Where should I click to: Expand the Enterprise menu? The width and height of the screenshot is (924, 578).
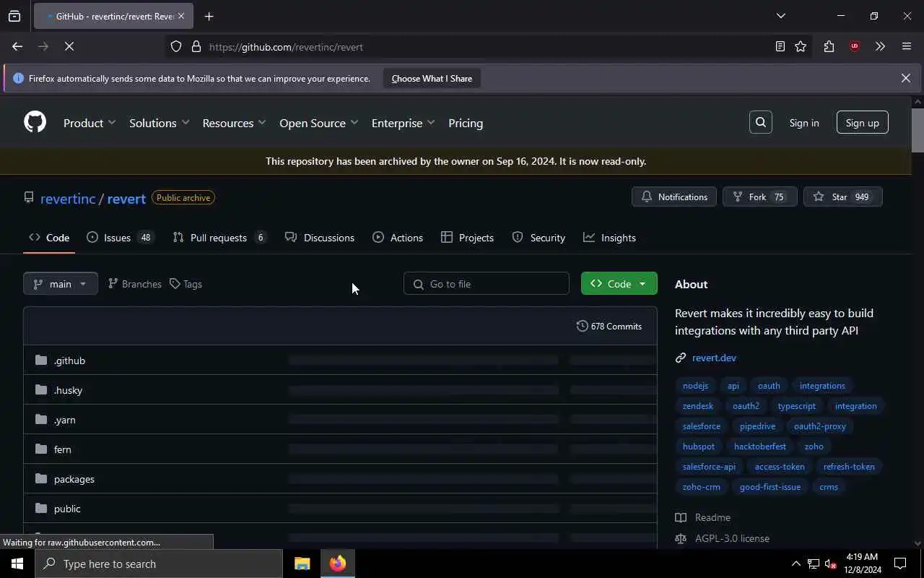[x=403, y=123]
